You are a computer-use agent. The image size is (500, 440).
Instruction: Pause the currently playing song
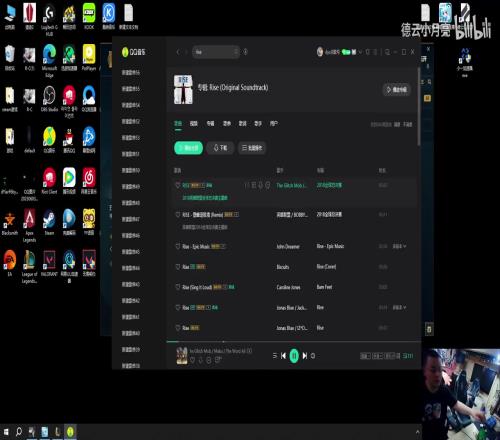point(294,356)
